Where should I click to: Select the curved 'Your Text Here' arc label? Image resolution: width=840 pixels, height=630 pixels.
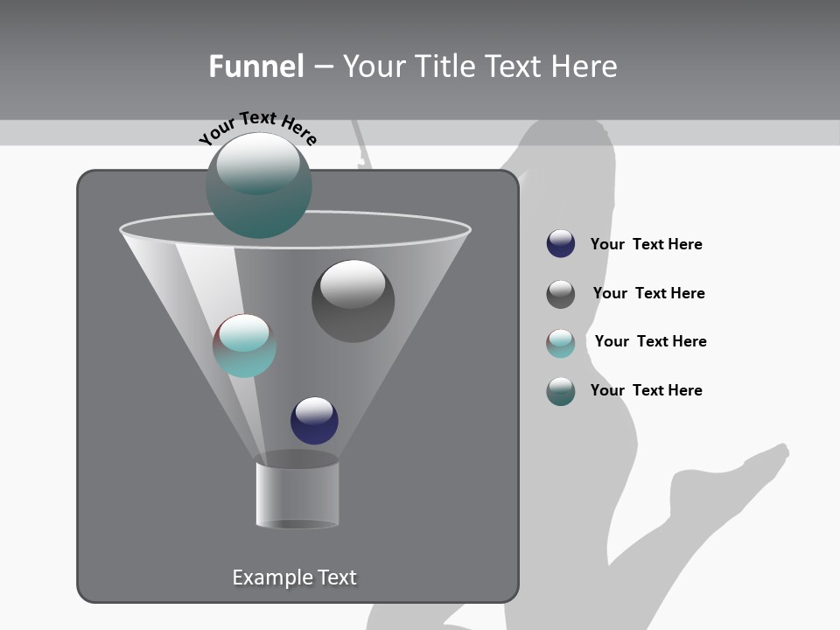click(257, 127)
